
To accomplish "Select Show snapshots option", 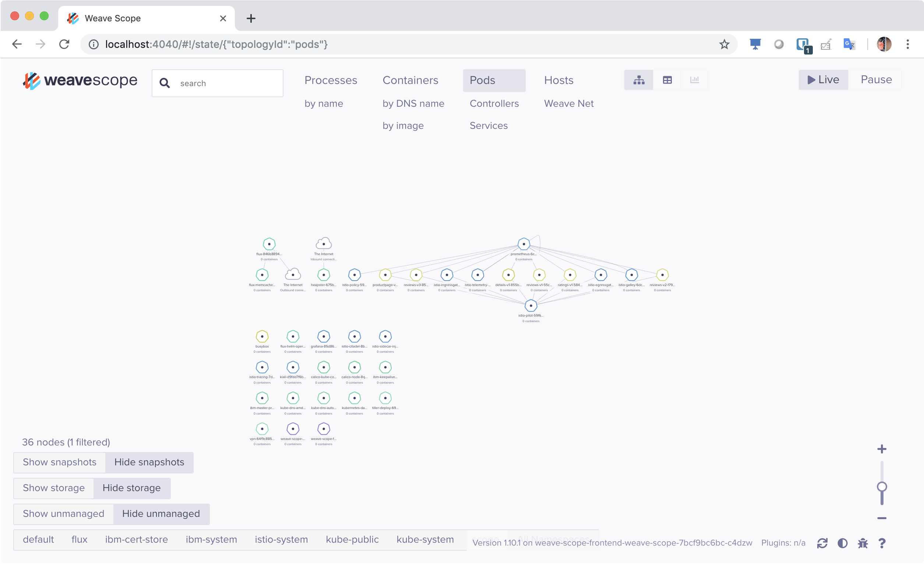I will point(60,462).
